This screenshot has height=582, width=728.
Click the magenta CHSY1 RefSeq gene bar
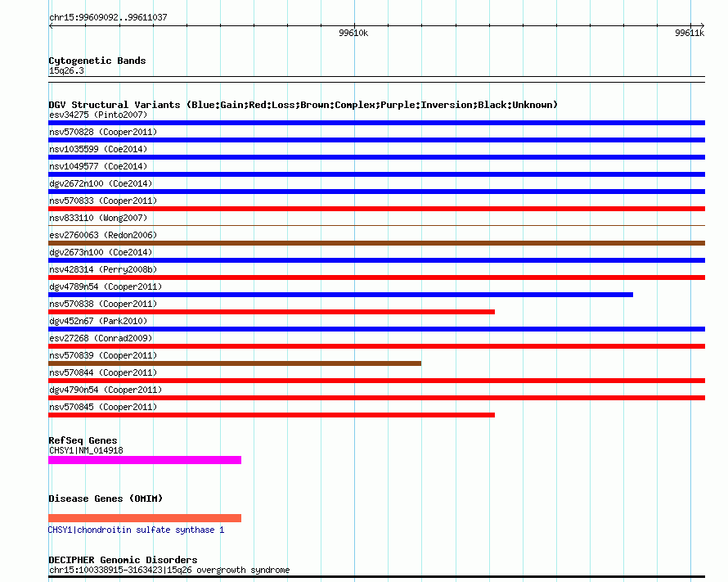[145, 460]
